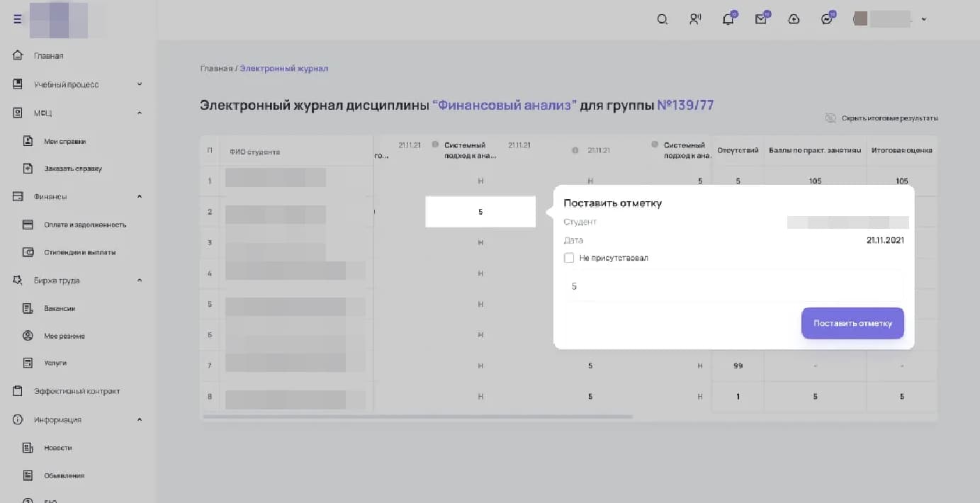Click the search magnifier icon in header

tap(663, 20)
